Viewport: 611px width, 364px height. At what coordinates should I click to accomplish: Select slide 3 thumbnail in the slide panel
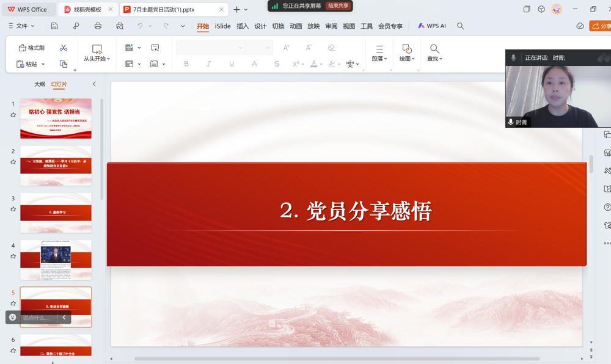point(56,213)
